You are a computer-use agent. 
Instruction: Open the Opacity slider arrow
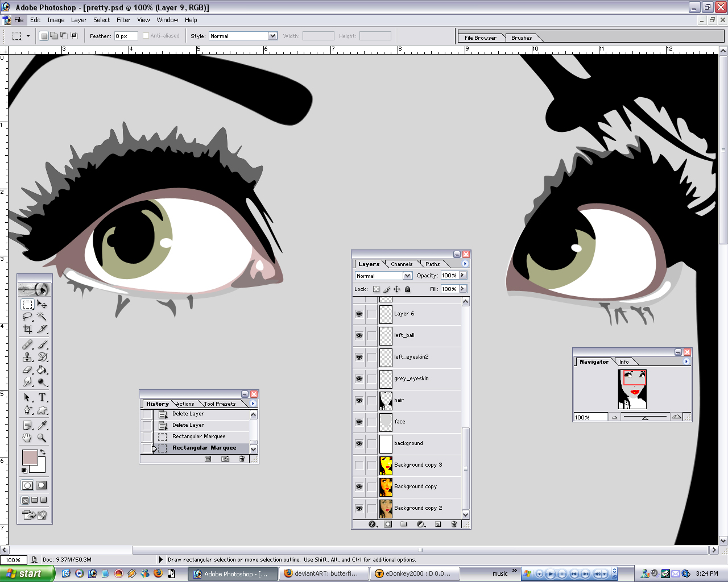[x=463, y=275]
